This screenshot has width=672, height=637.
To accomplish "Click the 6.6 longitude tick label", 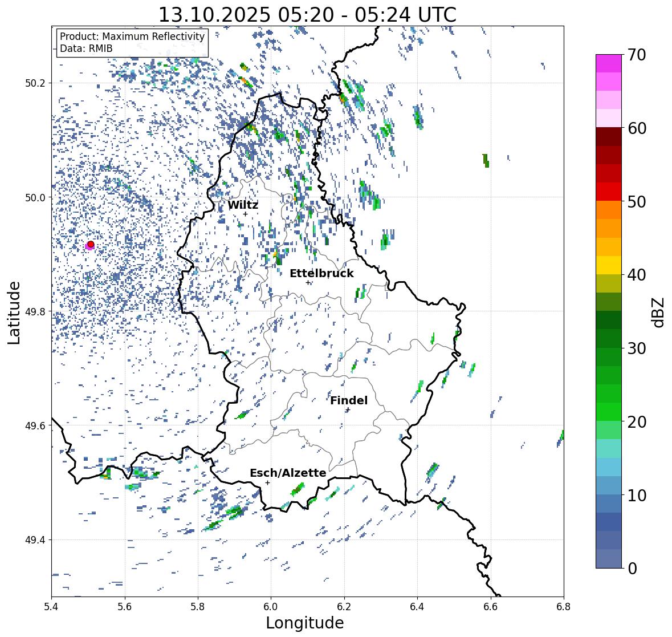I will (x=491, y=606).
